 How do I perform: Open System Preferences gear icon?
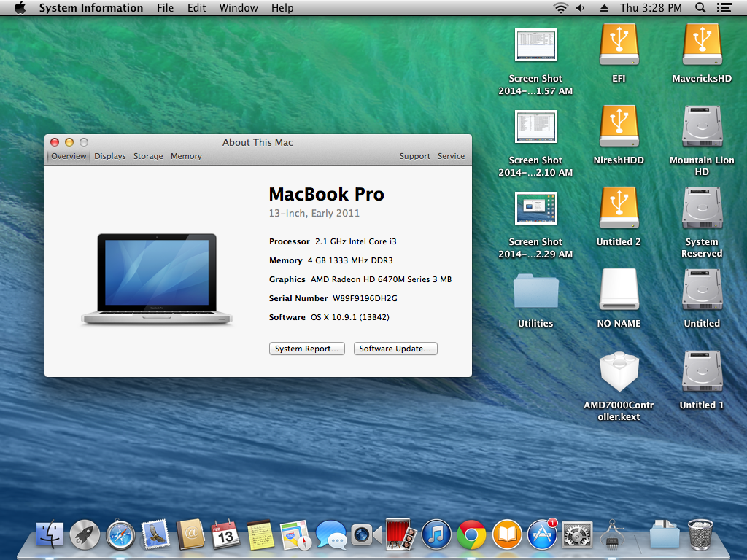[x=577, y=534]
